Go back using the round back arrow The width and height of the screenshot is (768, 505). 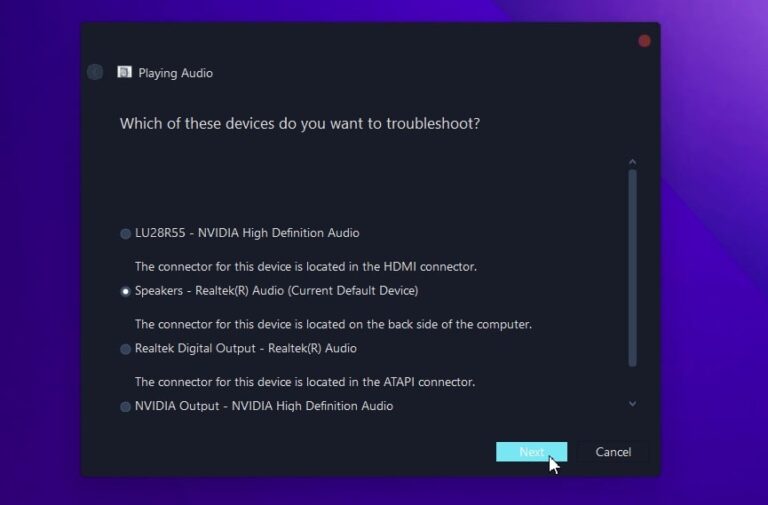pos(95,72)
